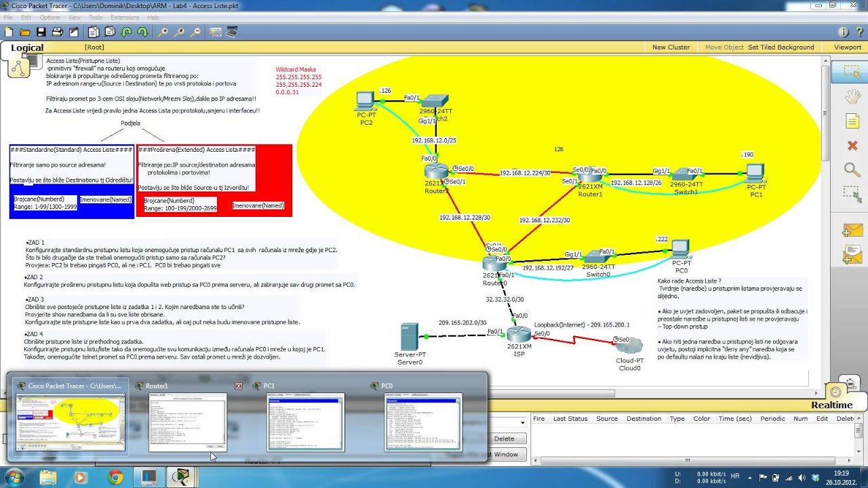The image size is (868, 488).
Task: Click the scenario Delete button
Action: tap(505, 439)
